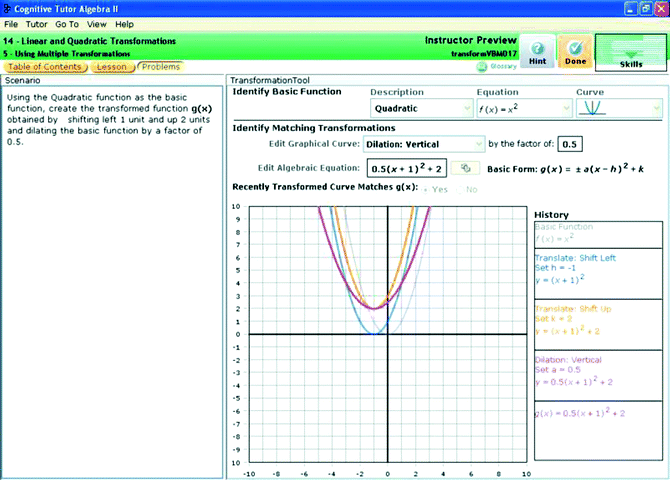
Task: Click the Cognitive Tutor app icon in title bar
Action: click(7, 9)
